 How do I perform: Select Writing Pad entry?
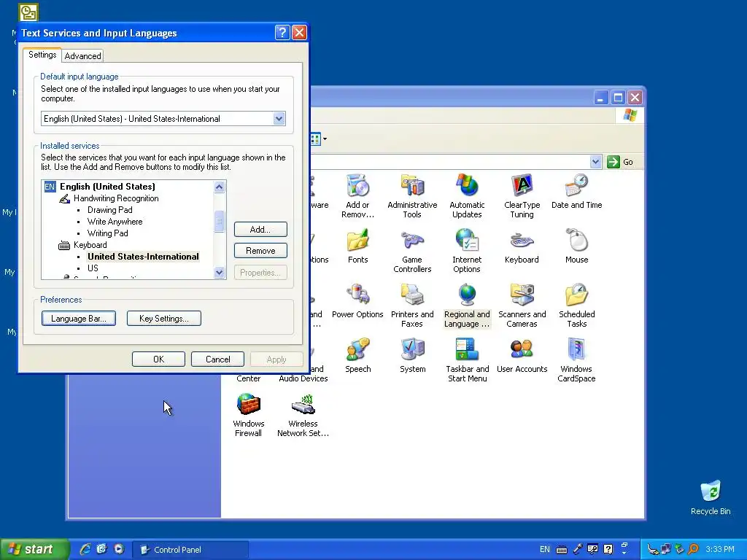coord(108,233)
